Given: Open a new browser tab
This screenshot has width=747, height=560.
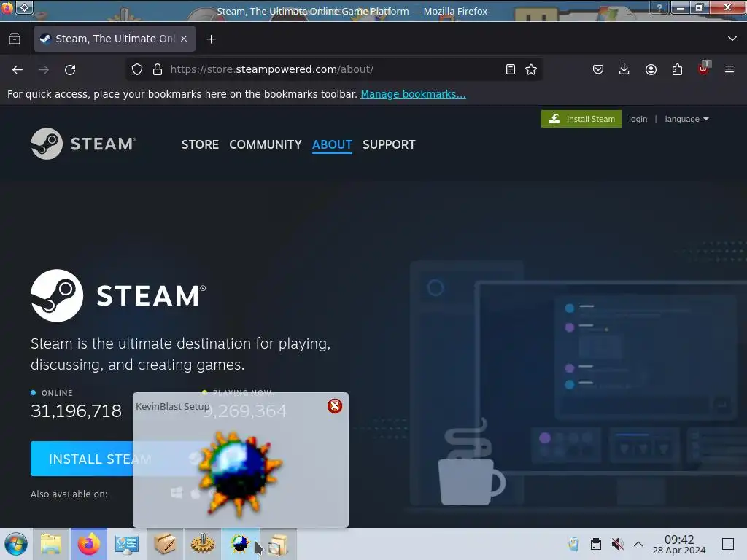Looking at the screenshot, I should pos(211,39).
